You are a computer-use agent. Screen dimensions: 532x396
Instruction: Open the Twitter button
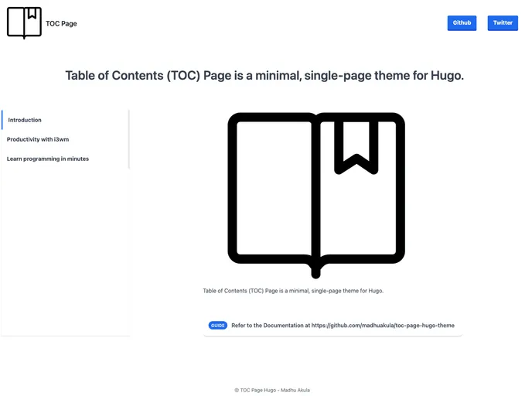[503, 23]
